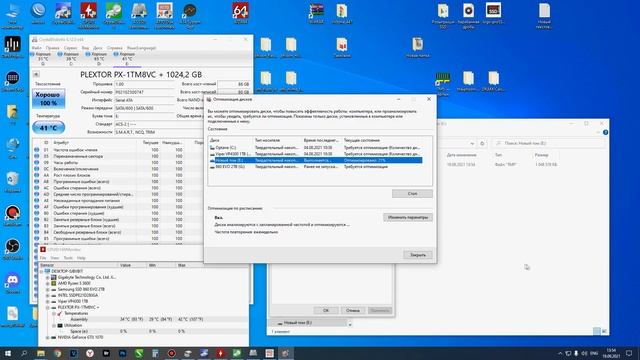This screenshot has width=640, height=360.
Task: Click status icon of SMART attribute 09 row
Action: [x=37, y=162]
